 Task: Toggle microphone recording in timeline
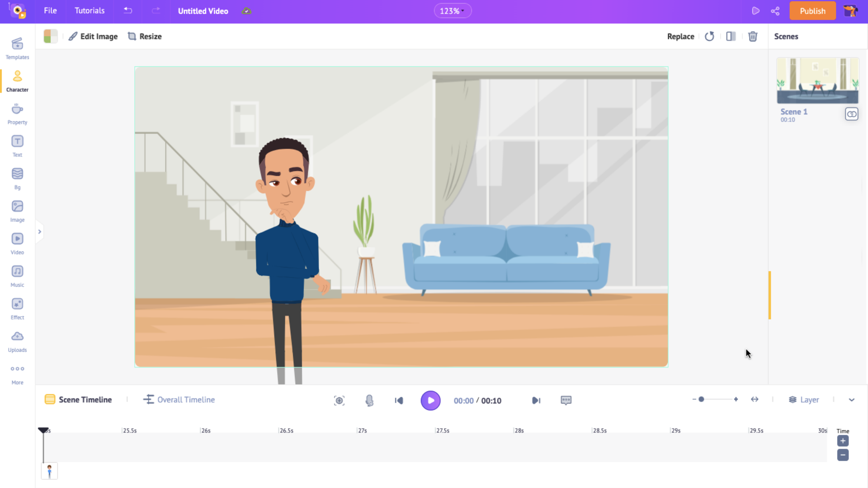pyautogui.click(x=369, y=400)
